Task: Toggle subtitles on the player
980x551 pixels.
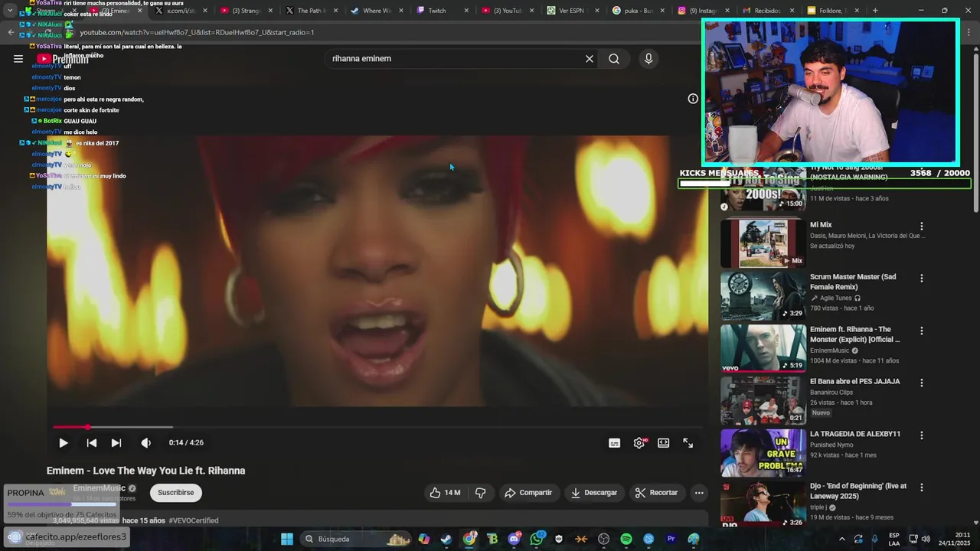Action: pos(614,443)
